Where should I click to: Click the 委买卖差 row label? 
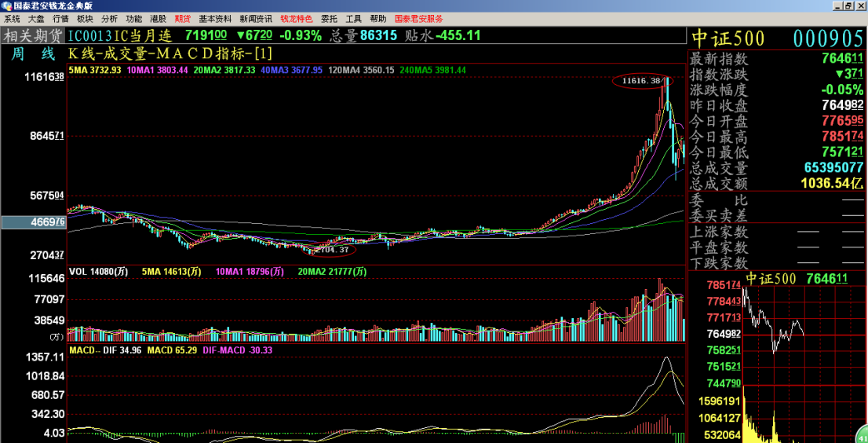719,215
